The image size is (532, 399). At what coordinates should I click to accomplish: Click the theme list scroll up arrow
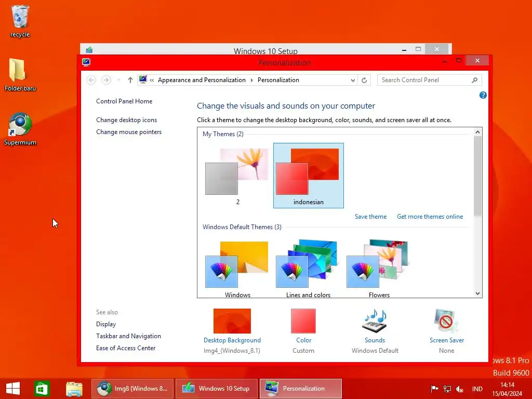[x=478, y=132]
